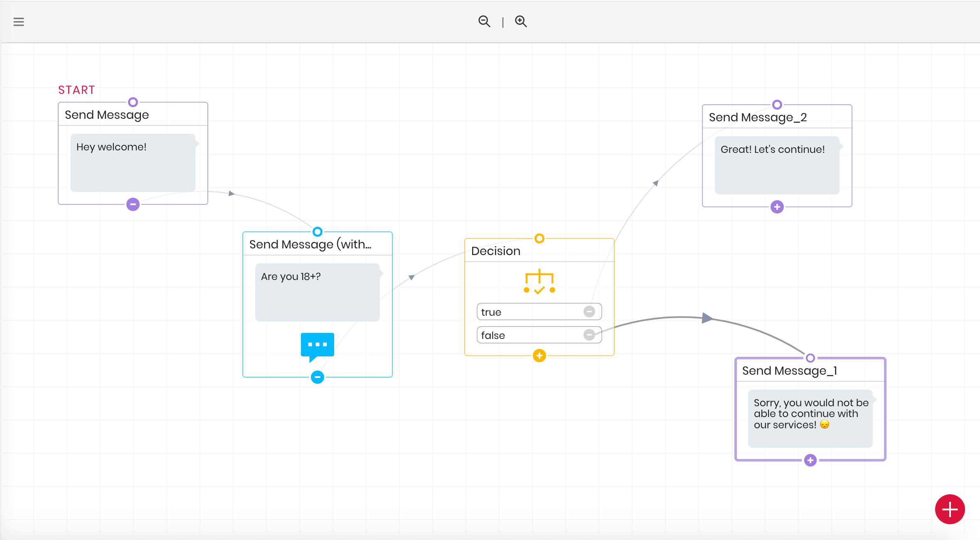Click orange input connector of Decision node

coord(539,238)
